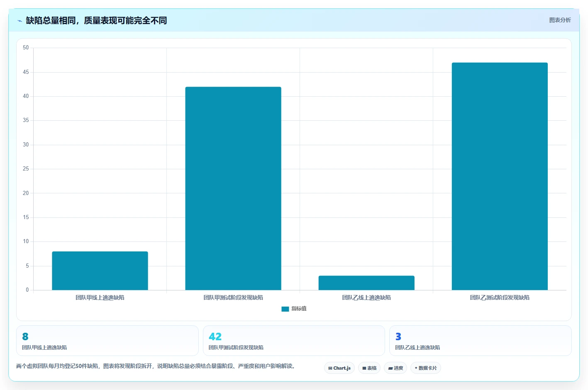This screenshot has width=588, height=390.
Task: Toggle the 指标值 legend swatch
Action: click(x=285, y=309)
